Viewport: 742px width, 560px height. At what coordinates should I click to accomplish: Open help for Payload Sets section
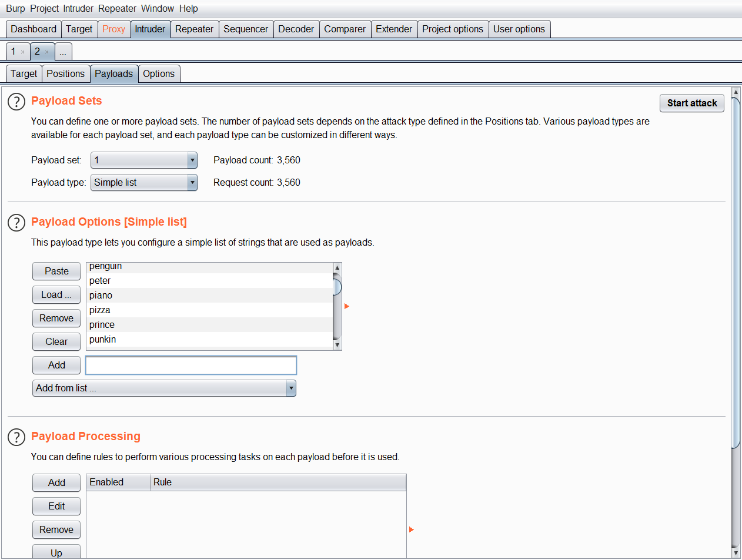tap(16, 102)
